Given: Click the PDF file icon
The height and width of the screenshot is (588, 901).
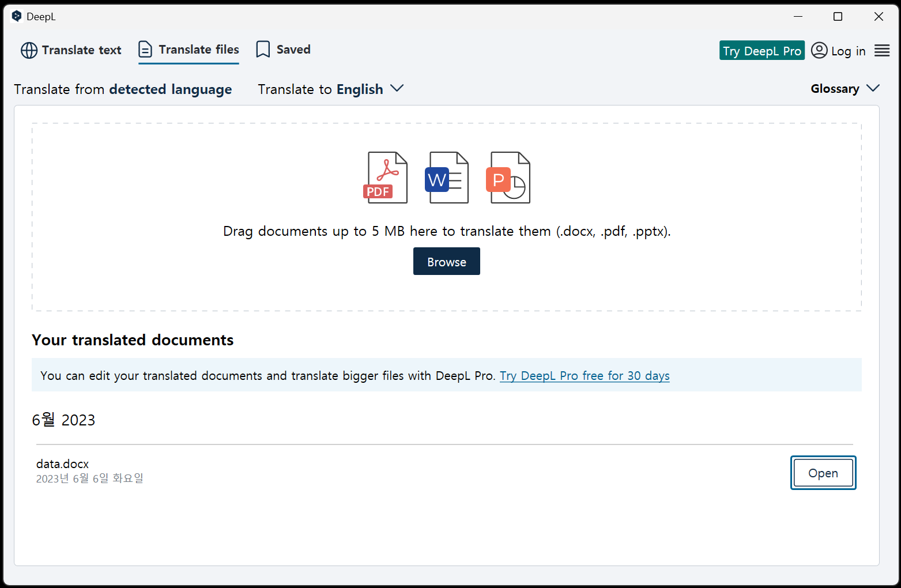Looking at the screenshot, I should 386,178.
